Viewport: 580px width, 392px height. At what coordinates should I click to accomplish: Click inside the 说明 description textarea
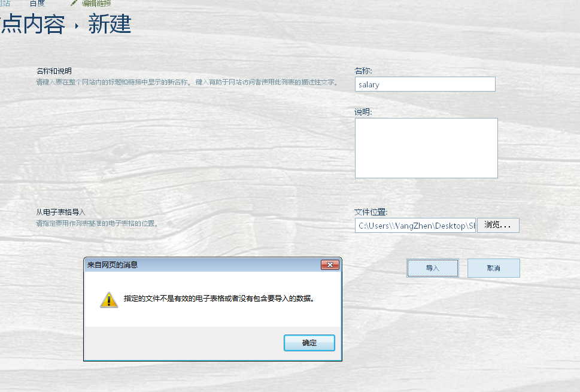point(426,148)
